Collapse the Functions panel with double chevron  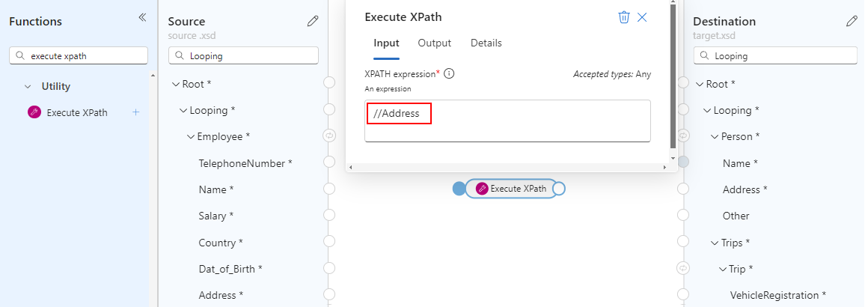(142, 17)
